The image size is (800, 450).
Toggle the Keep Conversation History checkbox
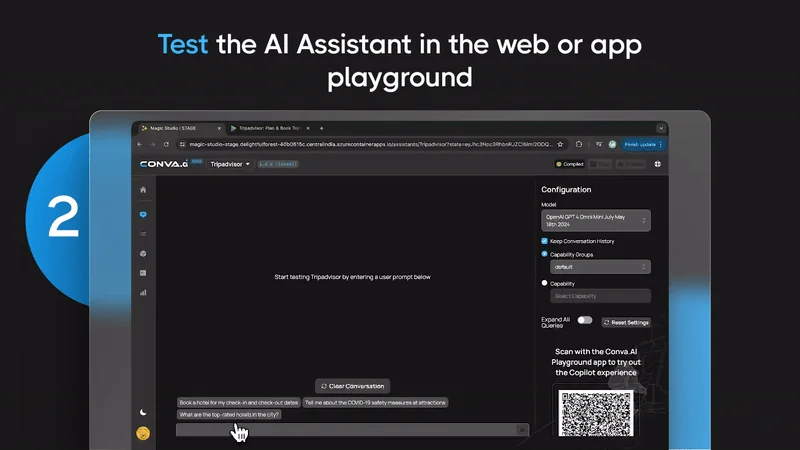click(544, 241)
